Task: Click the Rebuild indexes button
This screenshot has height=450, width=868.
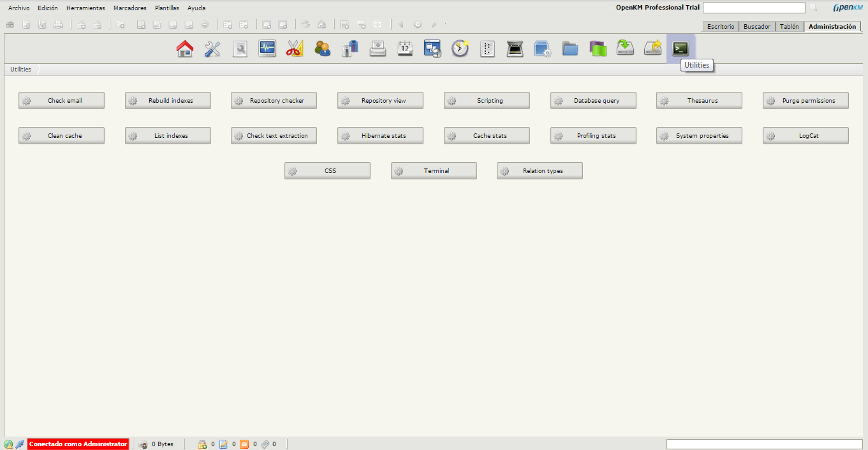Action: coord(168,101)
